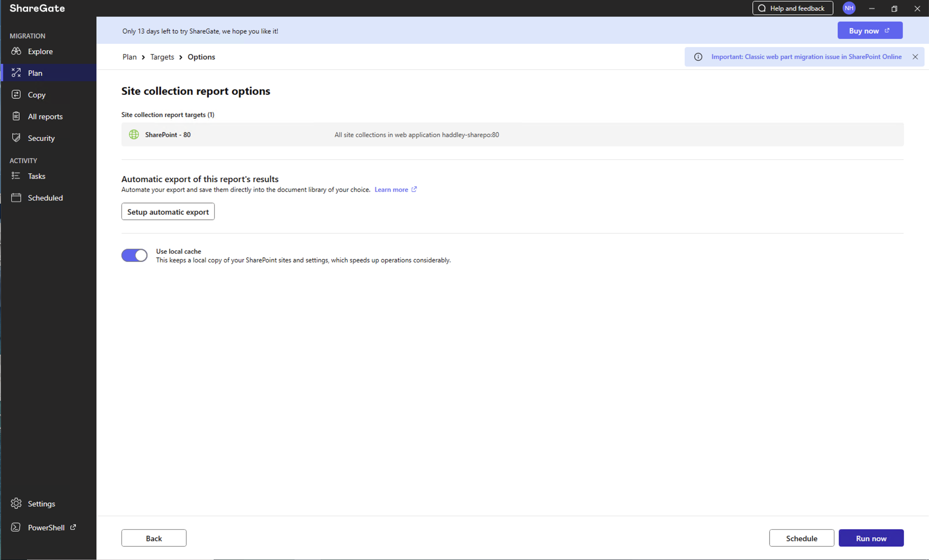Click the Security shield icon

pos(16,138)
